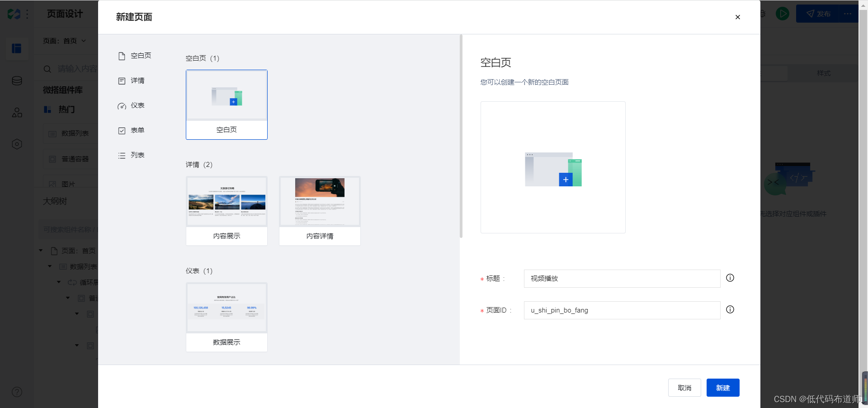Open the page layout icon in left rail
The image size is (868, 408).
coord(17,48)
